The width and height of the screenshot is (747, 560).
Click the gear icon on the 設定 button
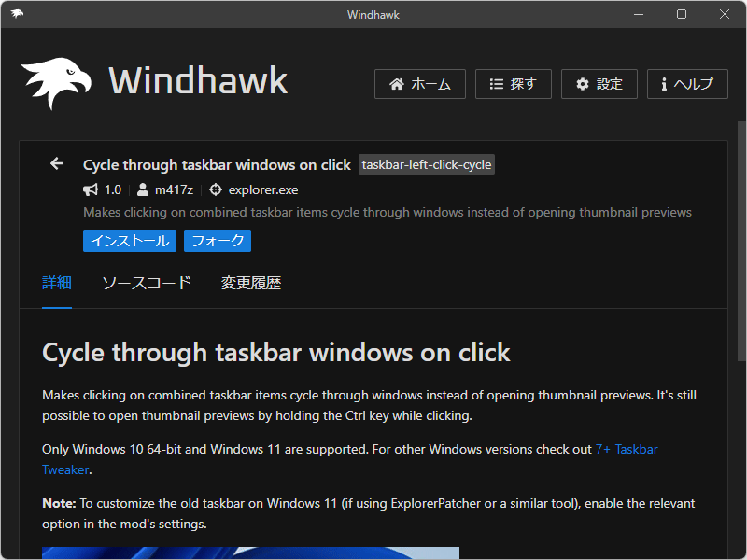(x=581, y=83)
